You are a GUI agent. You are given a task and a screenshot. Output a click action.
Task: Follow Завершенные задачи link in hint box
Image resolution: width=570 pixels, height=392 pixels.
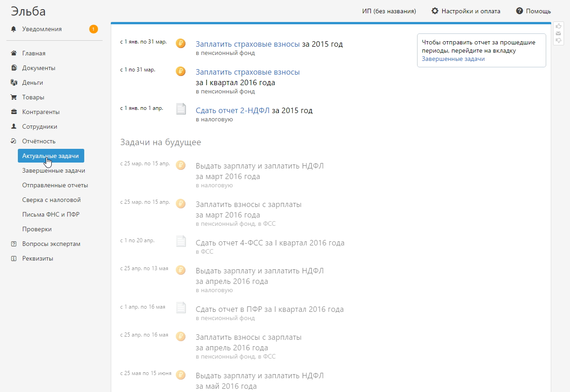point(453,59)
